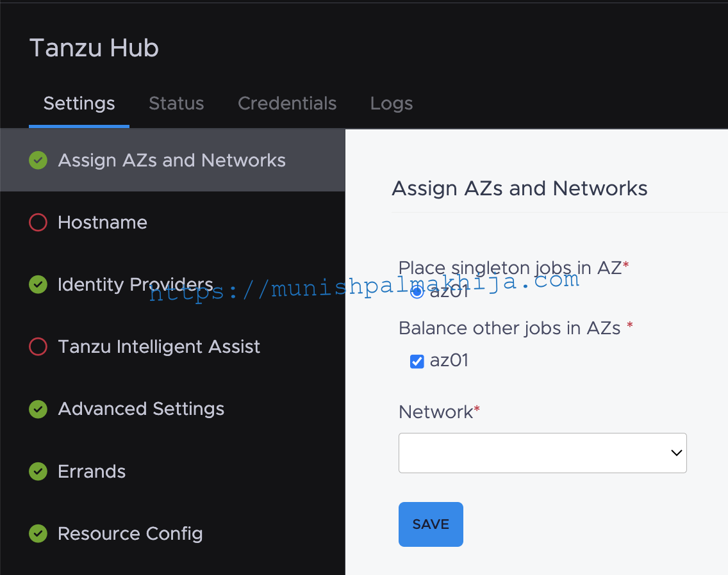
Task: Click green check icon beside Advanced Settings
Action: click(38, 409)
